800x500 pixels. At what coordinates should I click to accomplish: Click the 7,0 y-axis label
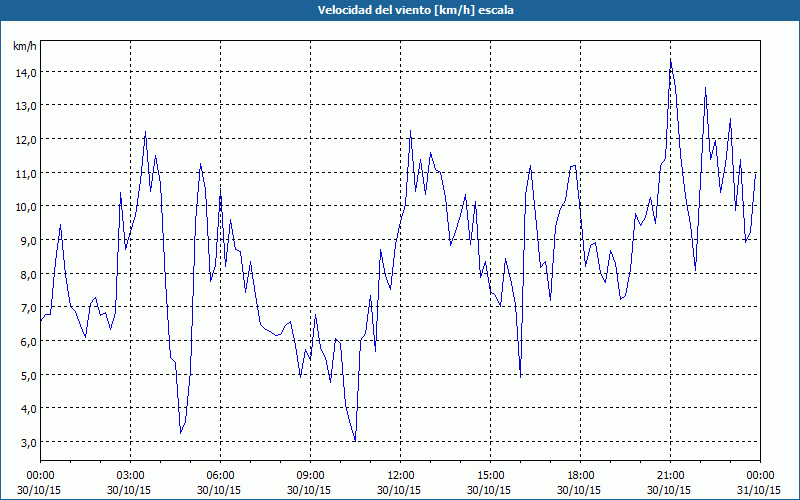click(x=28, y=308)
